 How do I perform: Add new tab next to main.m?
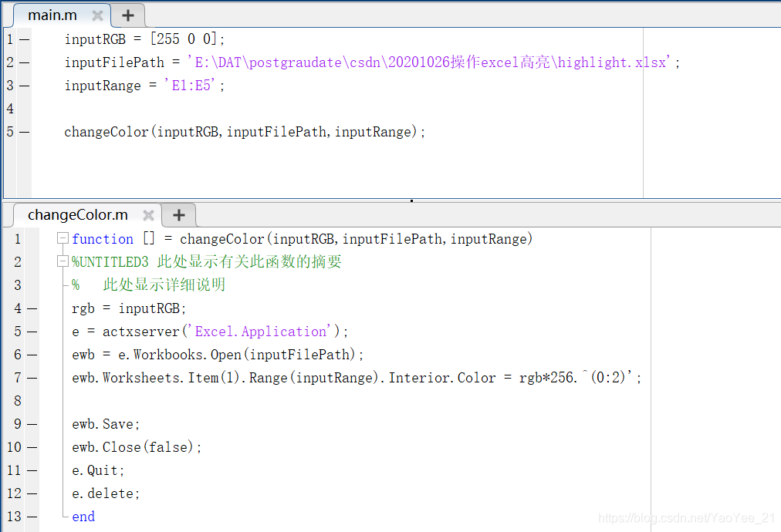pyautogui.click(x=128, y=15)
